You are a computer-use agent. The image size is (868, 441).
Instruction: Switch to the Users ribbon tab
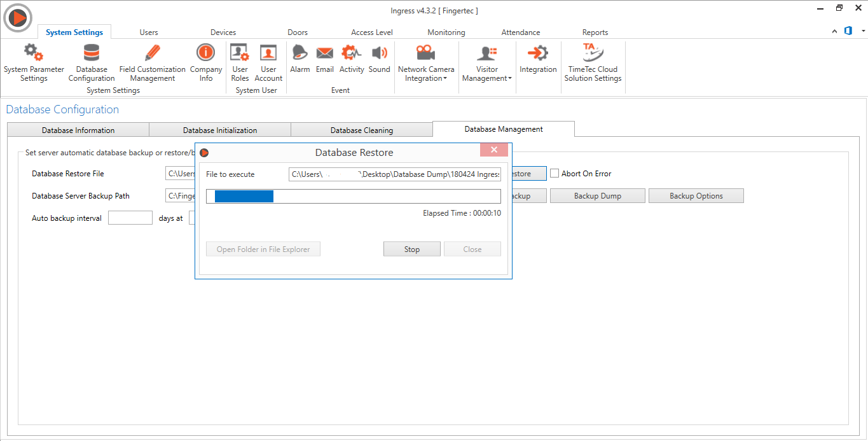pos(149,32)
